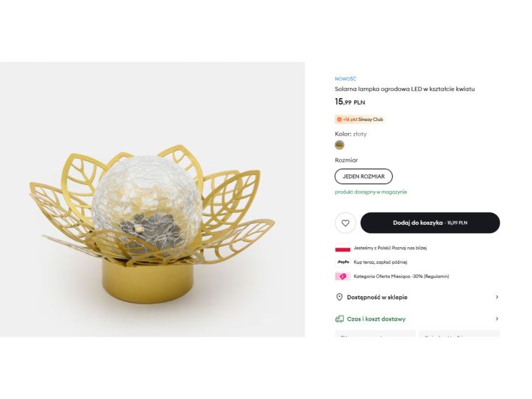Click Jesteśmy z Polski! Poznaj nas bliżej
The width and height of the screenshot is (532, 399).
pyautogui.click(x=390, y=248)
